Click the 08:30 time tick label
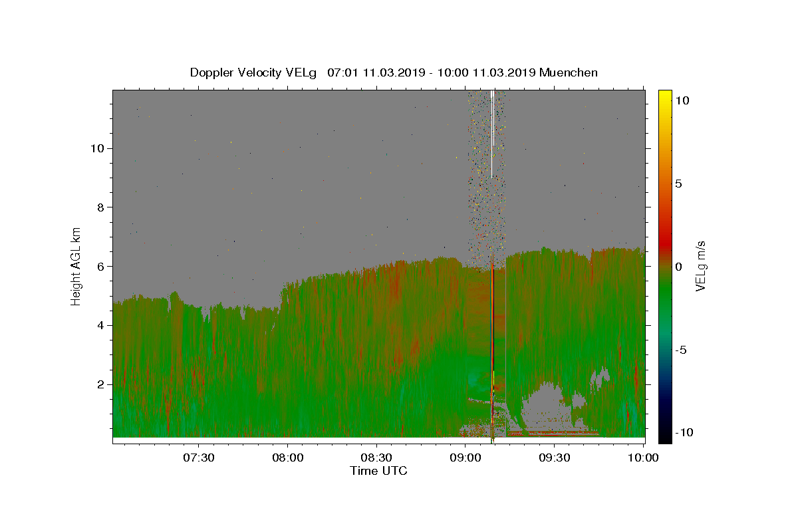 (376, 458)
